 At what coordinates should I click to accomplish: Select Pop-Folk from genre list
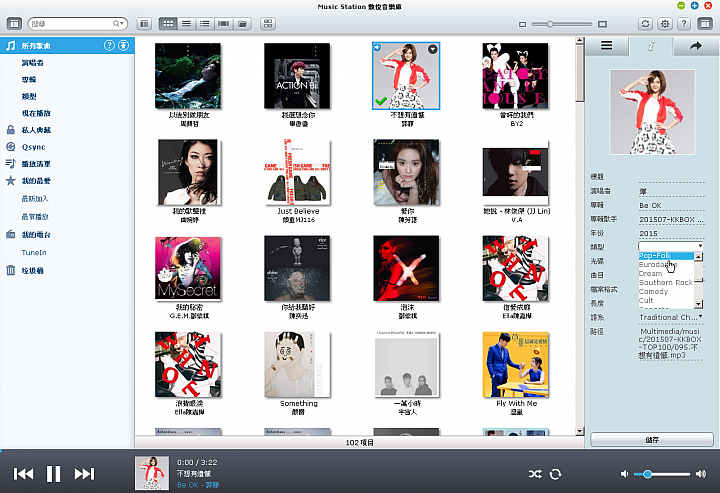(665, 256)
